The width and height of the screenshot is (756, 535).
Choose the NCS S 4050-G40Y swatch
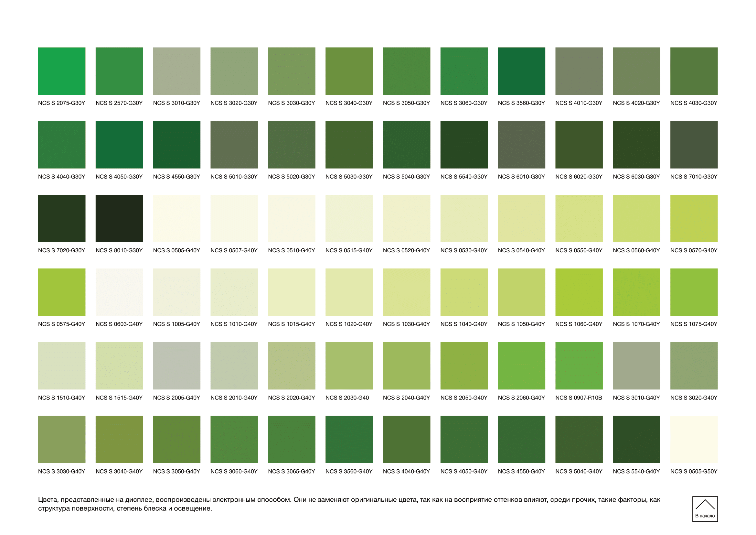464,440
